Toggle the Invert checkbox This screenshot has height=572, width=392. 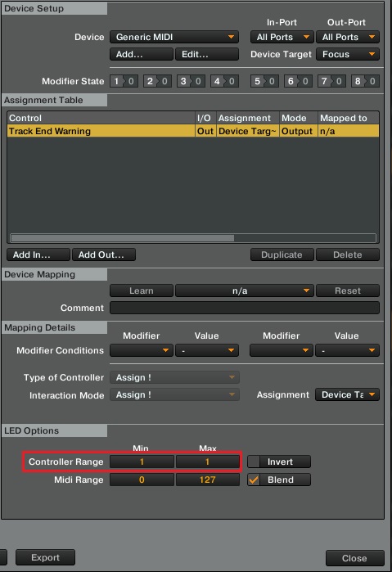pyautogui.click(x=254, y=462)
